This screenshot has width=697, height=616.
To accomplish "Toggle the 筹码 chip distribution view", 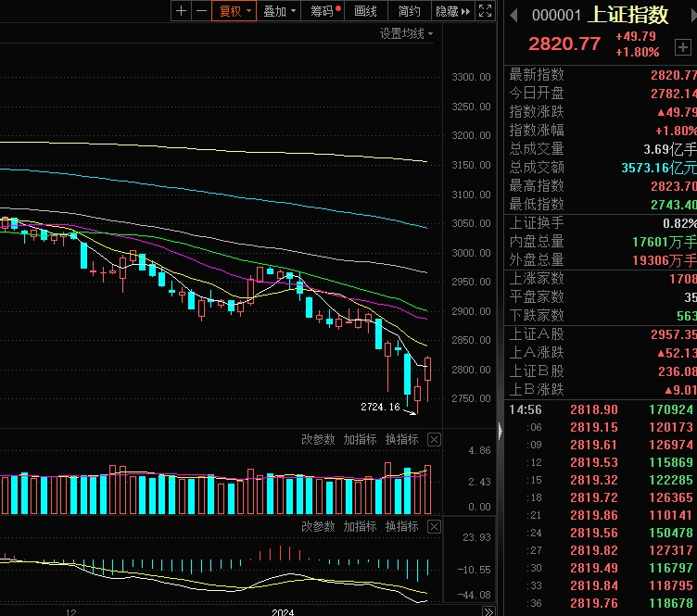I will [x=323, y=11].
